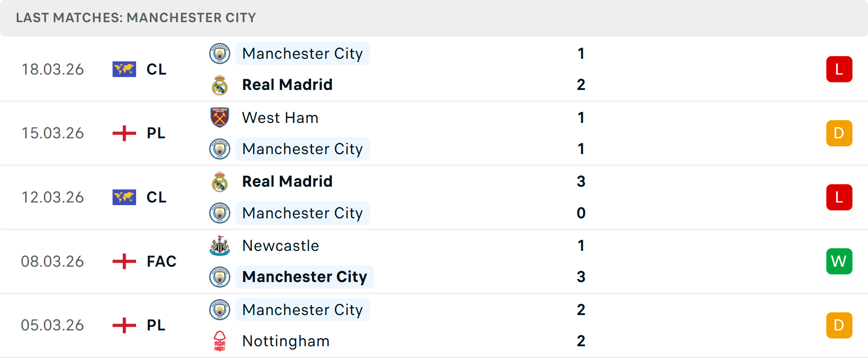Select the Champions League globe icon

pyautogui.click(x=124, y=69)
